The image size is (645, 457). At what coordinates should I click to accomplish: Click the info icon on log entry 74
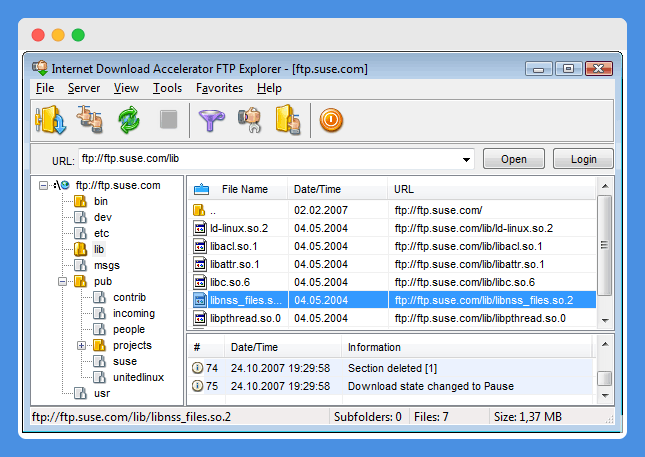(197, 368)
